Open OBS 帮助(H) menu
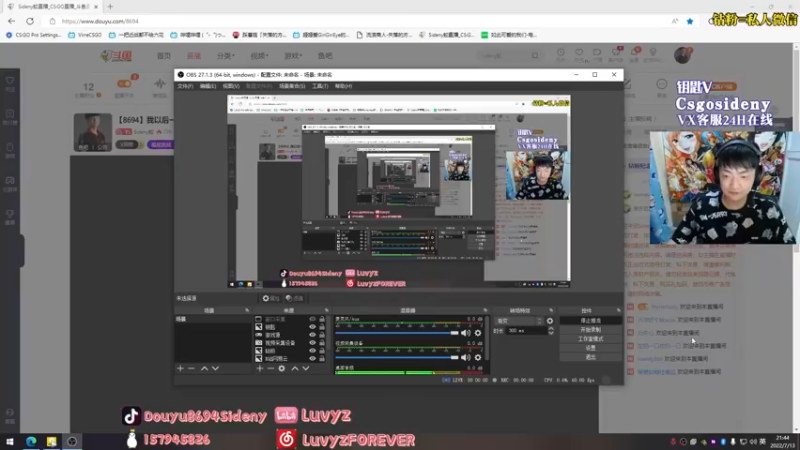Image resolution: width=800 pixels, height=450 pixels. pyautogui.click(x=343, y=86)
